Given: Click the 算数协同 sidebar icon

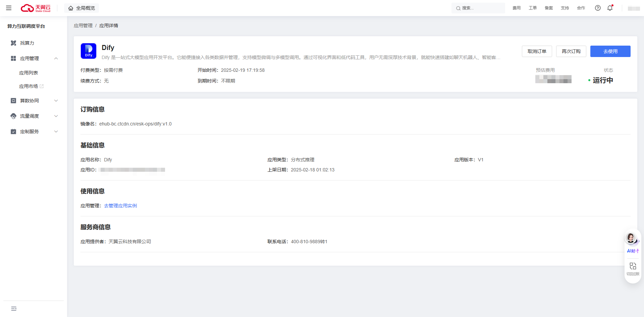Looking at the screenshot, I should point(13,101).
